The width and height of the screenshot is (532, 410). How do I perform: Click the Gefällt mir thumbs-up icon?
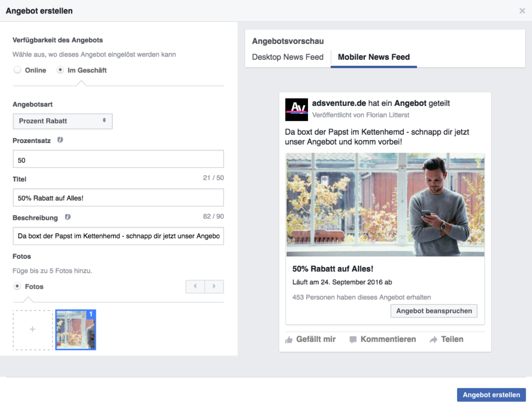[x=289, y=340]
